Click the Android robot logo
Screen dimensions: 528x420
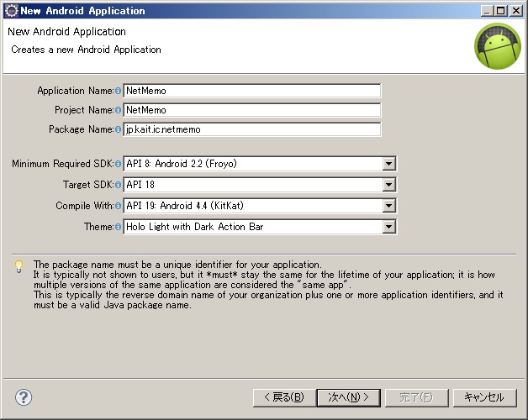click(498, 46)
